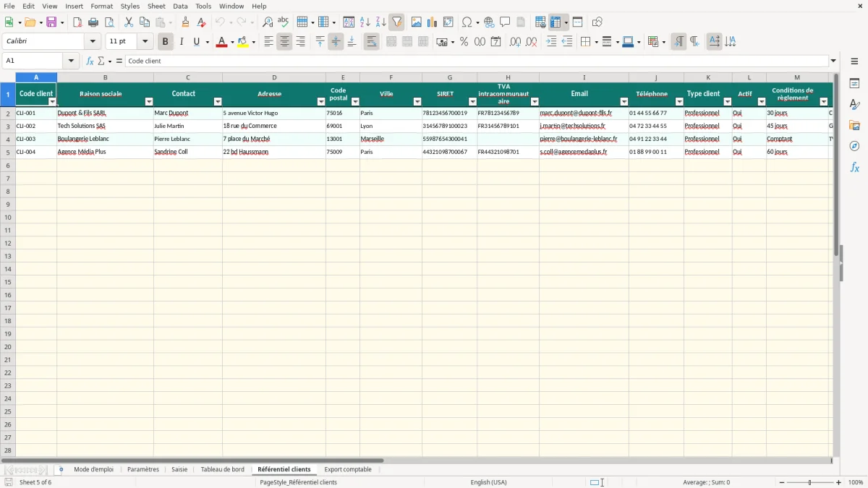868x488 pixels.
Task: Insert an image
Action: point(417,22)
